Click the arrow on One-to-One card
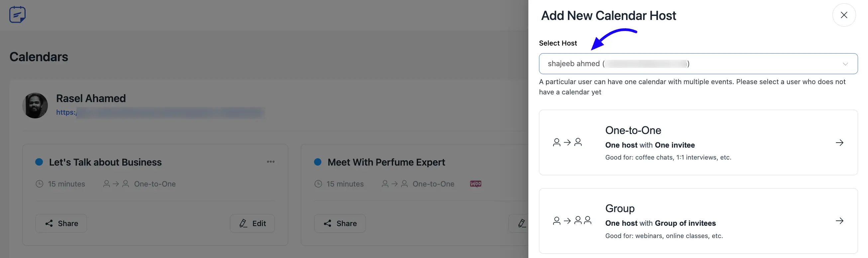 tap(839, 143)
